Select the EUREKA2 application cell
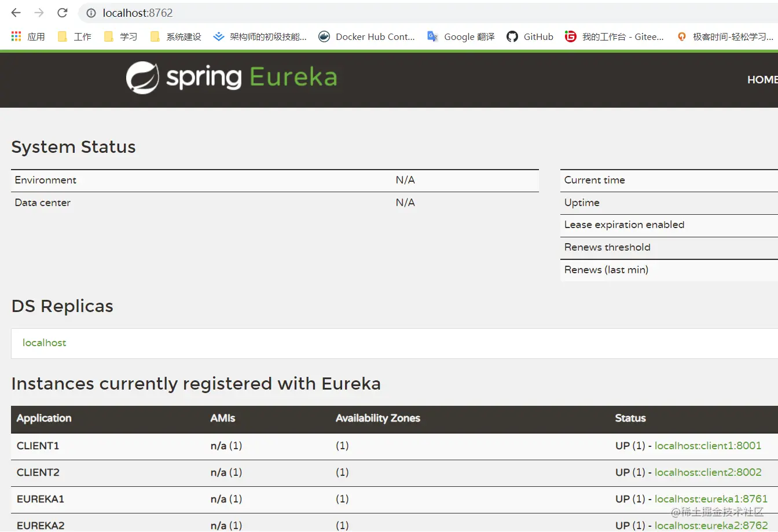This screenshot has width=778, height=532. [x=41, y=526]
